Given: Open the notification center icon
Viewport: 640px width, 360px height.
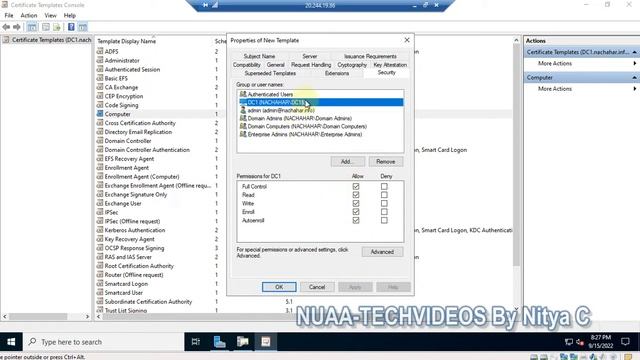Looking at the screenshot, I should point(625,342).
